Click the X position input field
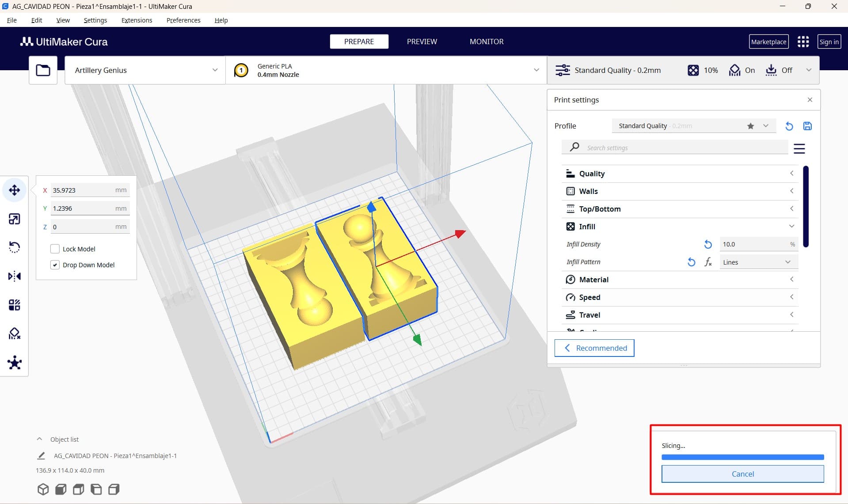The width and height of the screenshot is (848, 504). [90, 190]
